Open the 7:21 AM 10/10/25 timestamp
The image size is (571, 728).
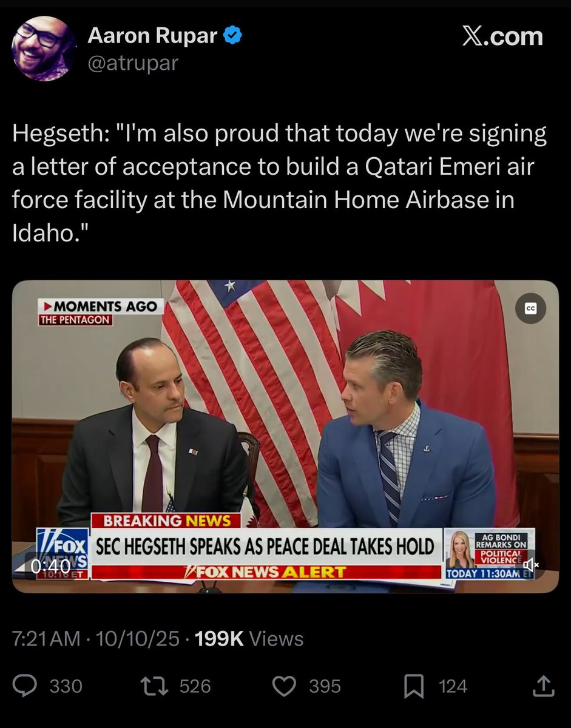pos(96,638)
